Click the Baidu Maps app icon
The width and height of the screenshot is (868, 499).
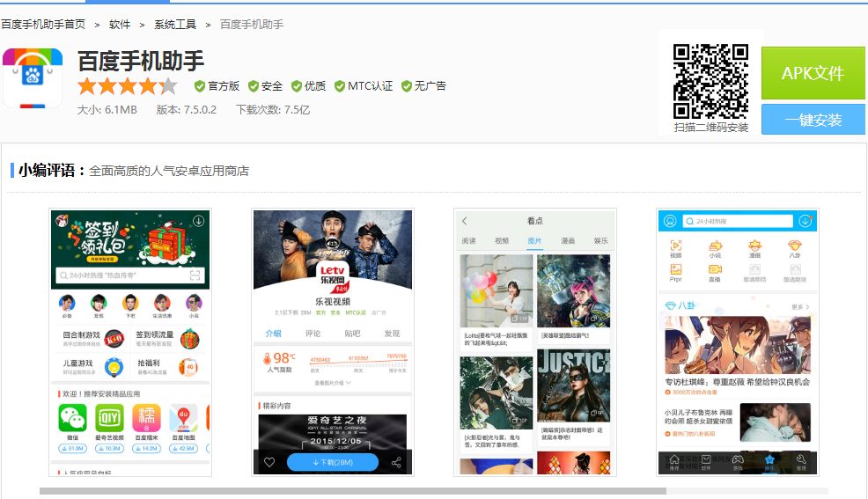click(183, 418)
